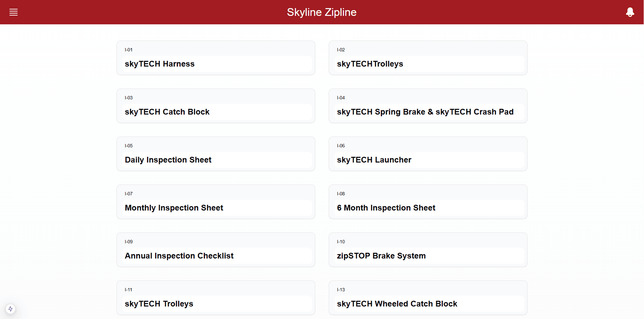Click the I-13 code label
The height and width of the screenshot is (319, 644).
point(341,290)
